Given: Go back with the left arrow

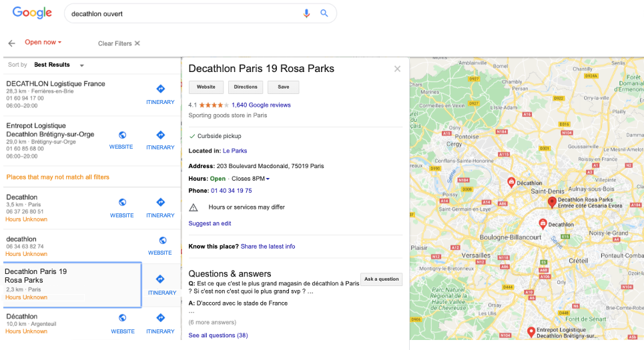Looking at the screenshot, I should tap(11, 43).
